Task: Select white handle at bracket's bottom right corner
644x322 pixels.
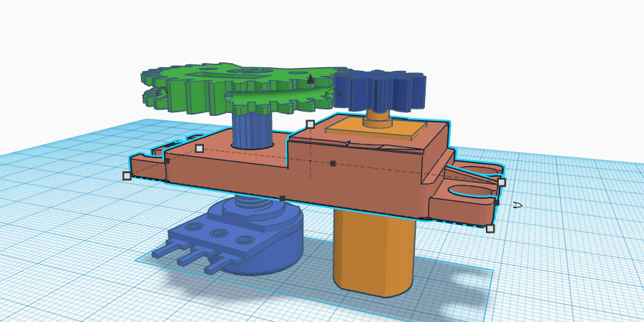Action: (x=490, y=228)
